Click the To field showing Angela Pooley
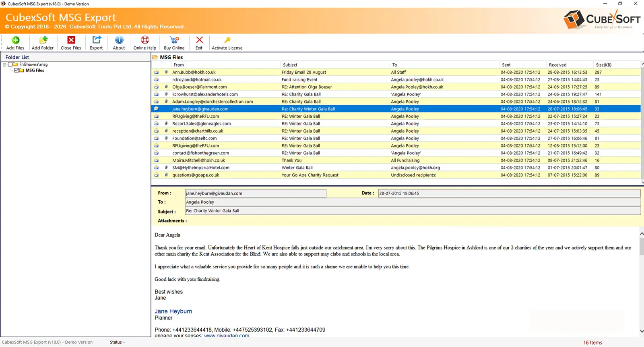The width and height of the screenshot is (644, 347). click(x=413, y=202)
